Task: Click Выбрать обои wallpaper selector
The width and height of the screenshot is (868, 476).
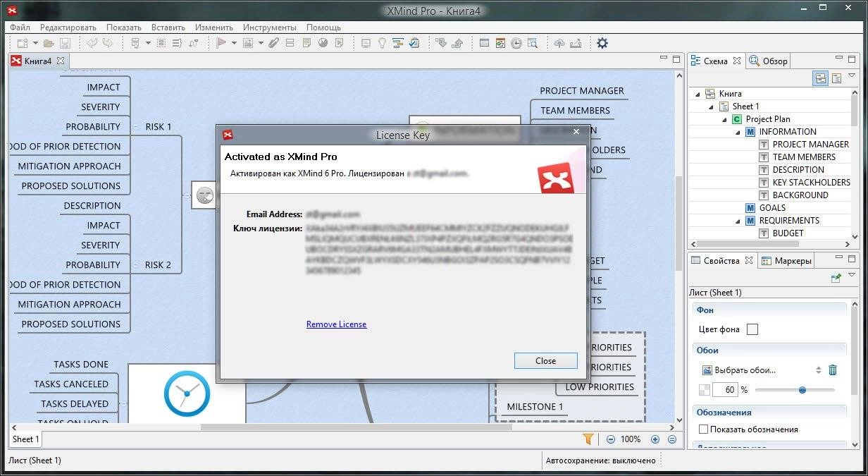Action: [x=762, y=370]
